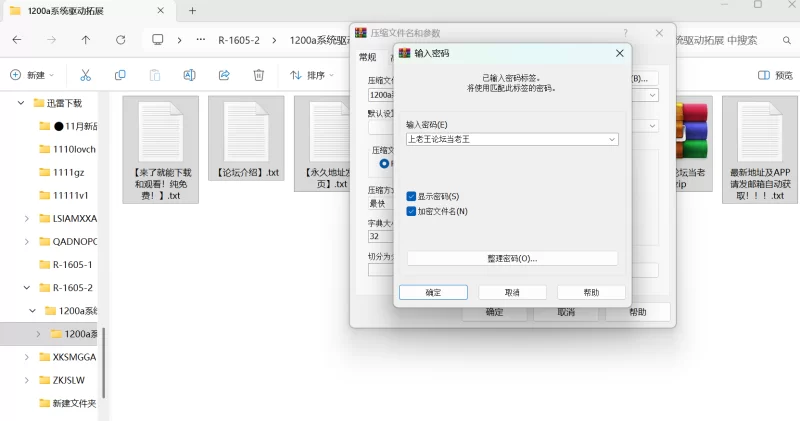This screenshot has height=421, width=800.
Task: Open a new Explorer tab with plus icon
Action: 192,11
